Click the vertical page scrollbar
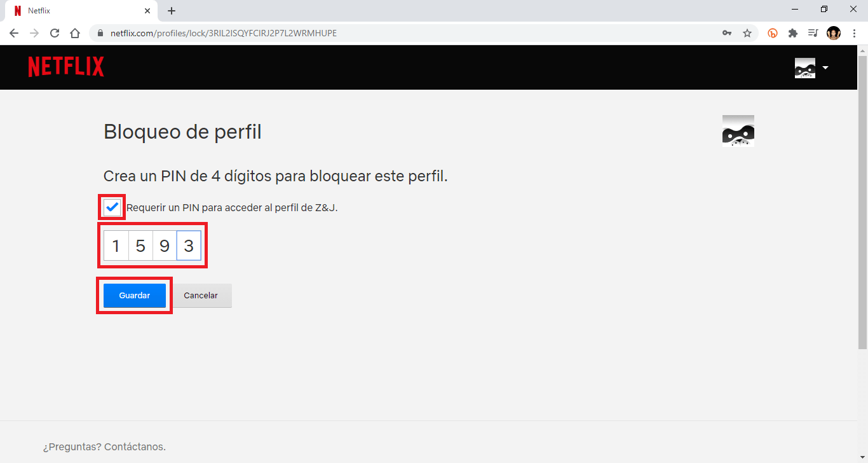868x463 pixels. pos(862,202)
